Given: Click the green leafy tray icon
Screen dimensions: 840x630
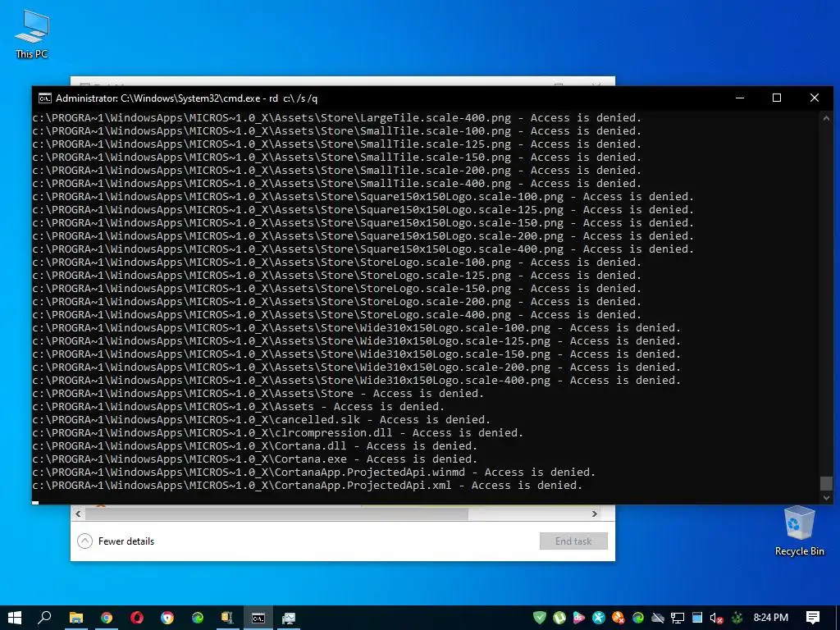Looking at the screenshot, I should pyautogui.click(x=737, y=618).
